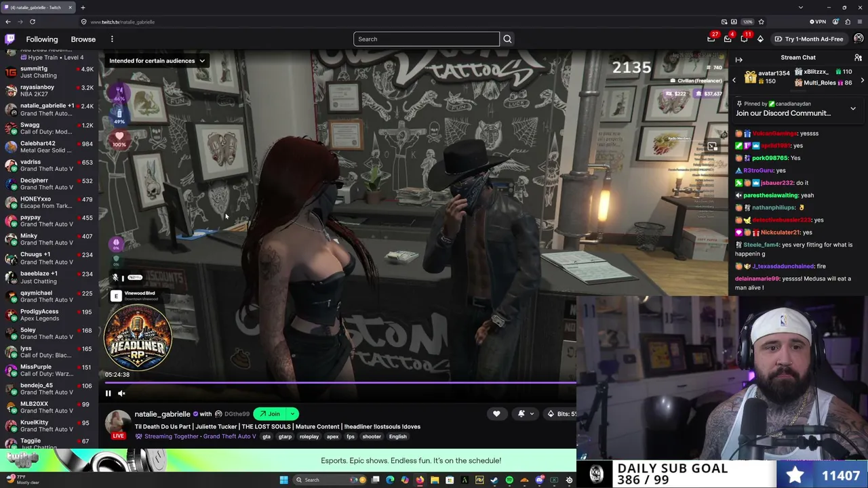This screenshot has width=868, height=488.
Task: Open the chat community users list icon
Action: [858, 58]
